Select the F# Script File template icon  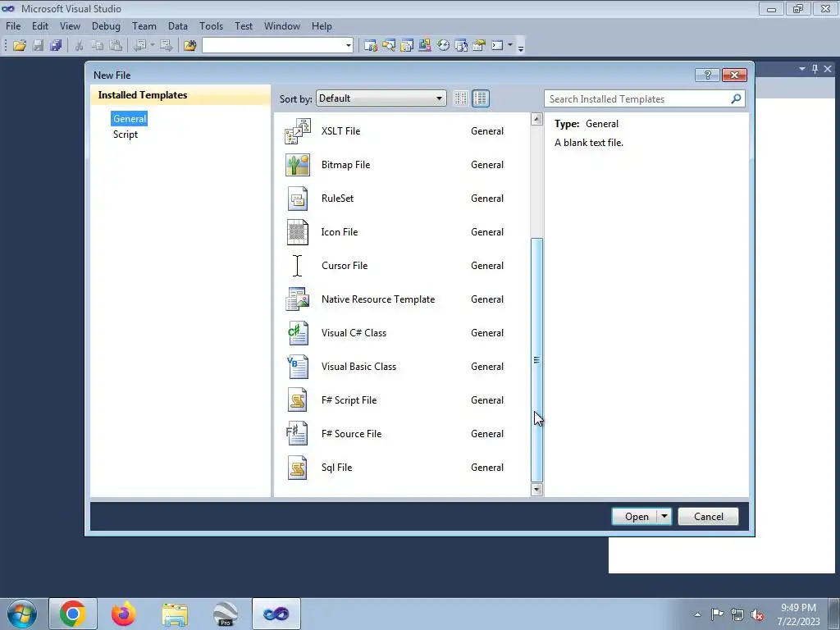(x=297, y=400)
